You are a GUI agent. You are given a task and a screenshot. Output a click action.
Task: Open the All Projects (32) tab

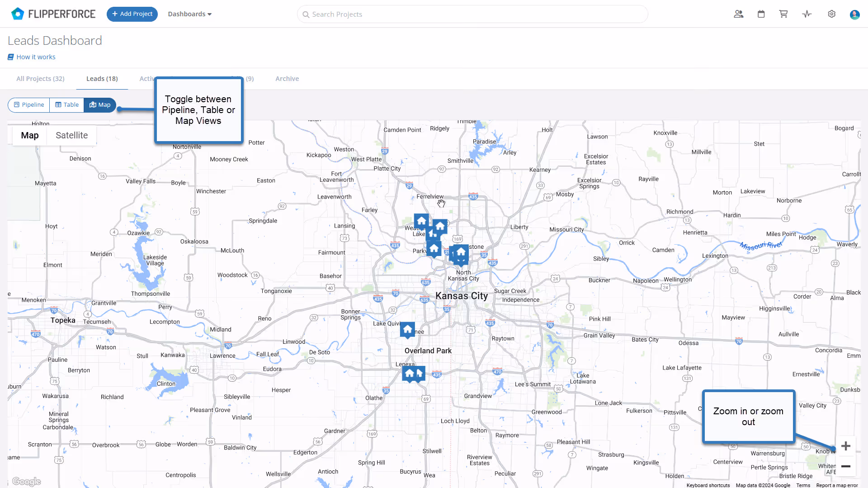tap(41, 79)
